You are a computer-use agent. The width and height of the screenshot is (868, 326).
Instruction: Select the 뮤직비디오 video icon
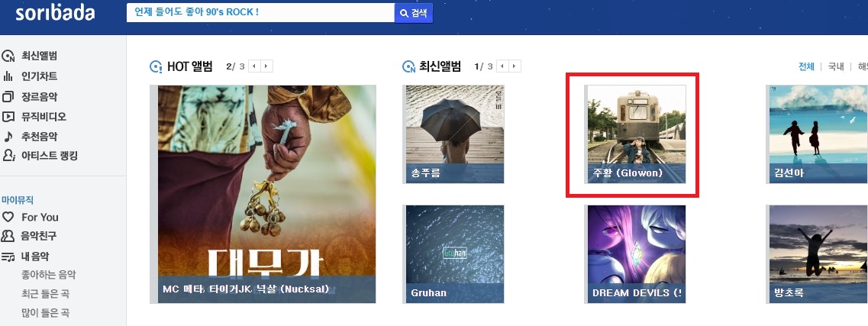pyautogui.click(x=8, y=117)
